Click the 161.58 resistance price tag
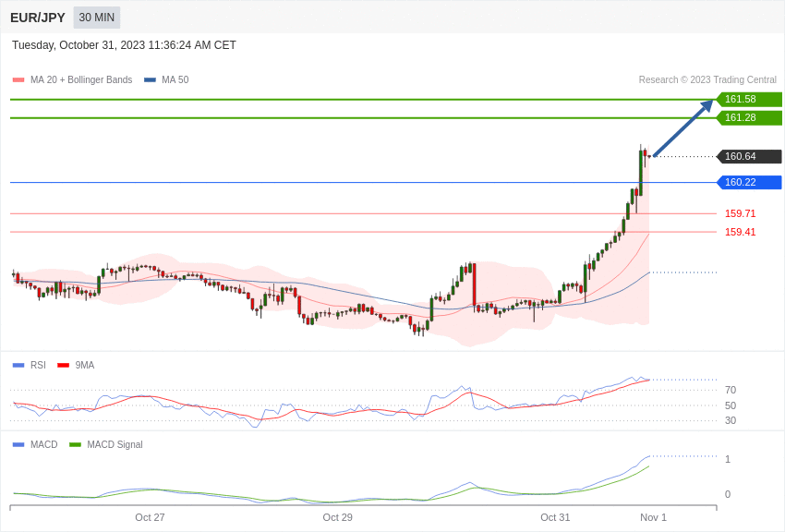Image resolution: width=785 pixels, height=532 pixels. [x=749, y=99]
